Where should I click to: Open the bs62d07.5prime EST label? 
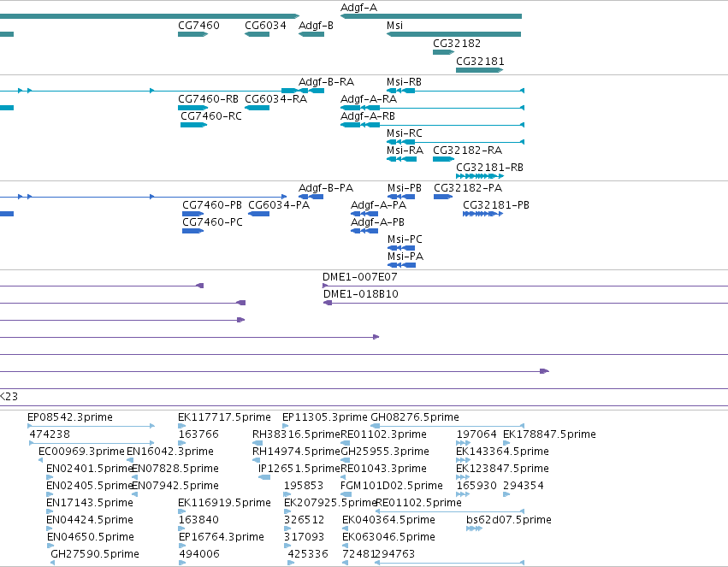508,520
